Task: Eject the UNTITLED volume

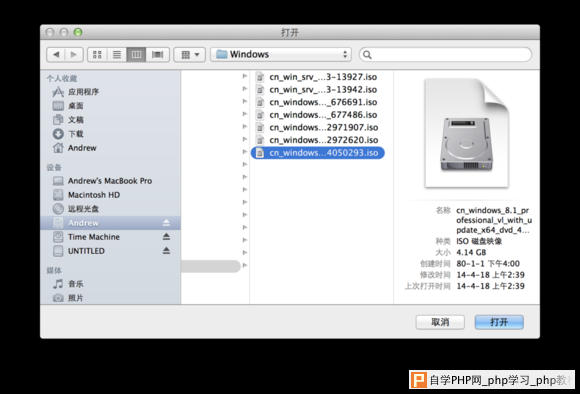Action: (166, 251)
